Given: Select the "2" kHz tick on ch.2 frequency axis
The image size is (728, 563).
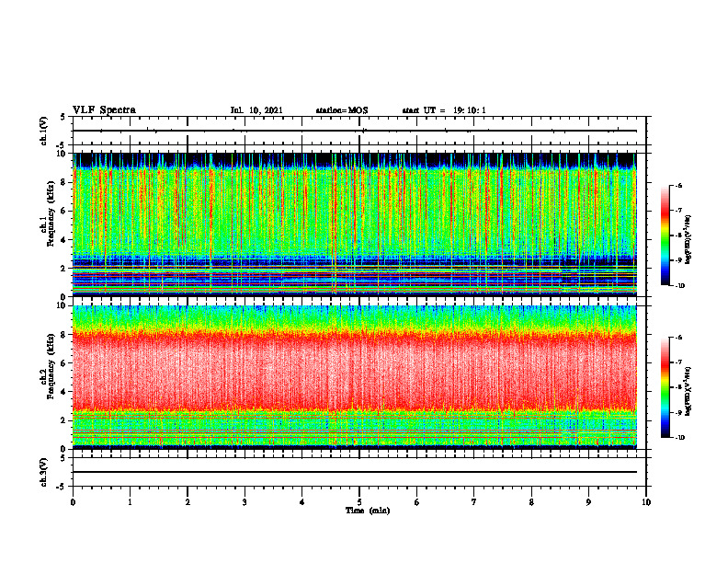Looking at the screenshot, I should pyautogui.click(x=64, y=420).
